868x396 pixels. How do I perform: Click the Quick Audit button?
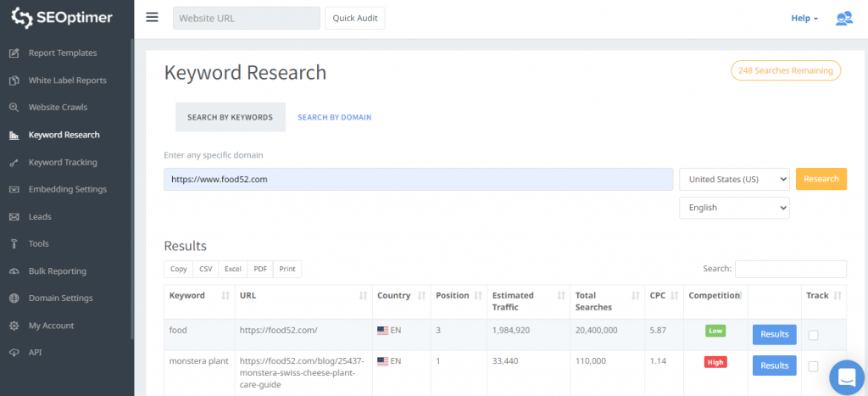pyautogui.click(x=354, y=19)
